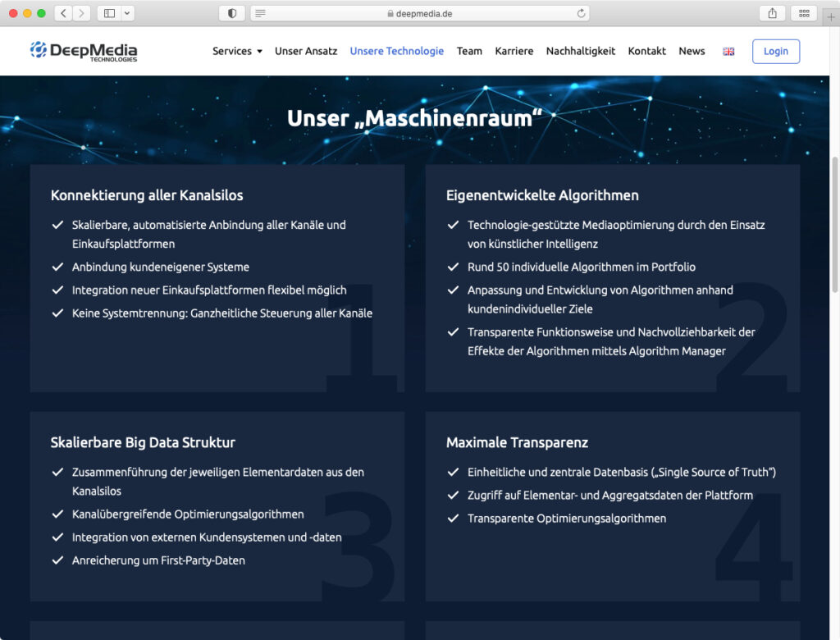Click Integration von externen Kundensystemen und -daten

click(x=207, y=537)
